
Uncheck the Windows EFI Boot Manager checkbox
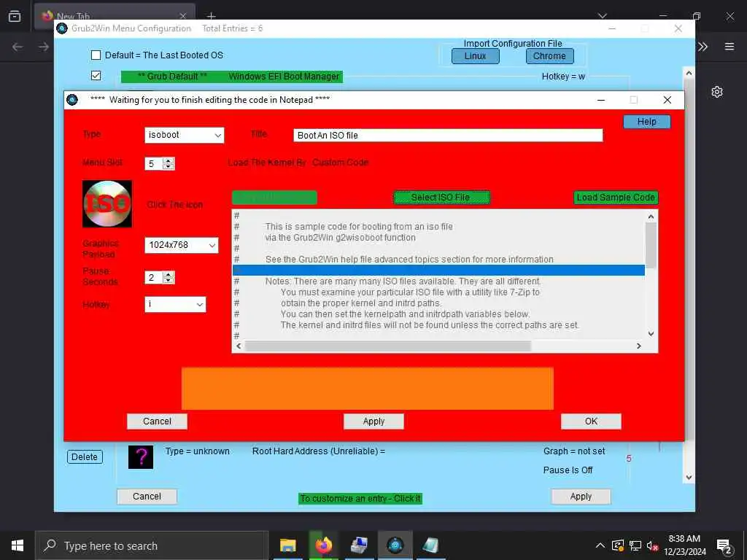(x=96, y=76)
